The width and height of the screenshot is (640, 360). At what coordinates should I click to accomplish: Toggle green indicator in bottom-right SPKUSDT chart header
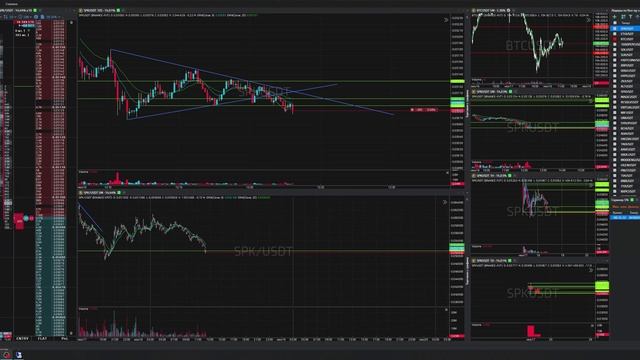(x=510, y=260)
